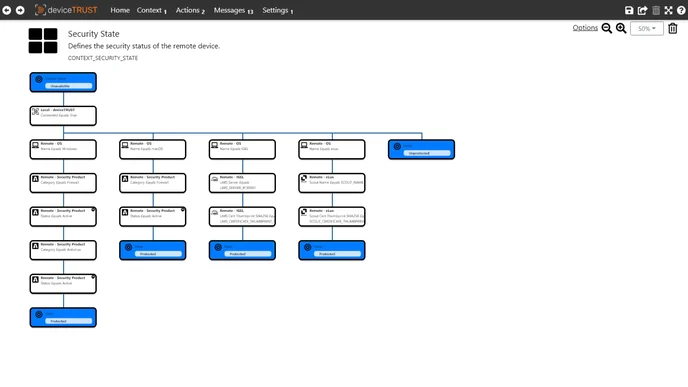Select Remote OS Name Equals Windows node

[x=63, y=150]
